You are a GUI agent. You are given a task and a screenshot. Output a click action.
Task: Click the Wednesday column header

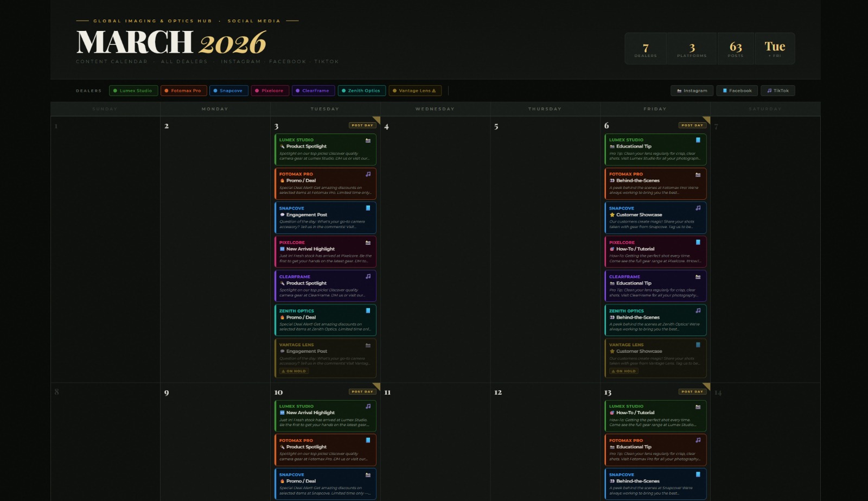pyautogui.click(x=435, y=109)
